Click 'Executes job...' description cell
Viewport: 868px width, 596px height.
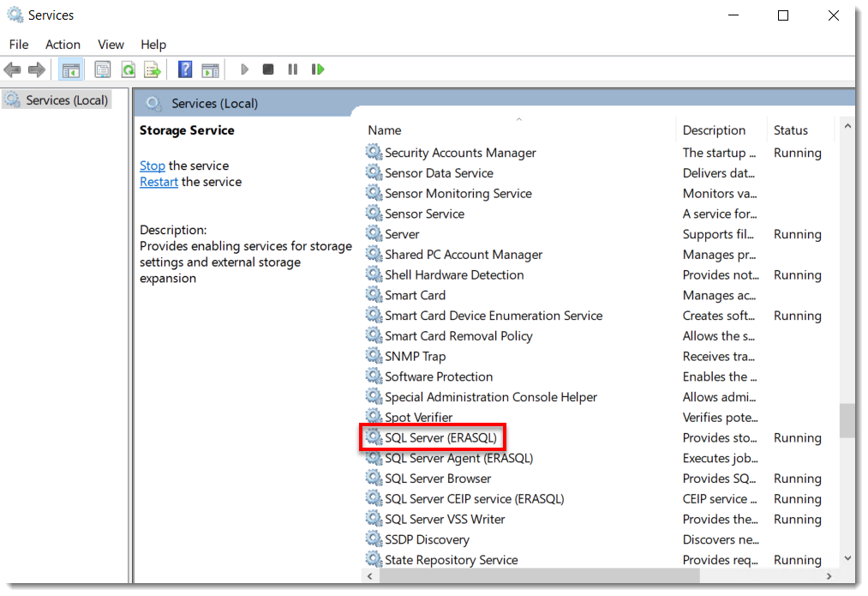tap(721, 459)
